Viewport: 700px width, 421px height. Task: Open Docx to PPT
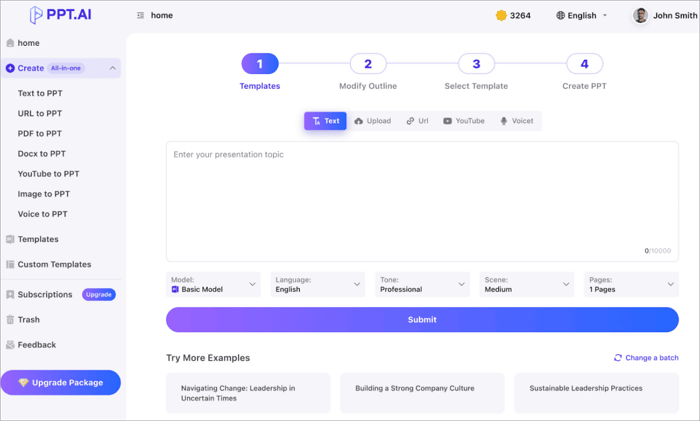pyautogui.click(x=42, y=154)
